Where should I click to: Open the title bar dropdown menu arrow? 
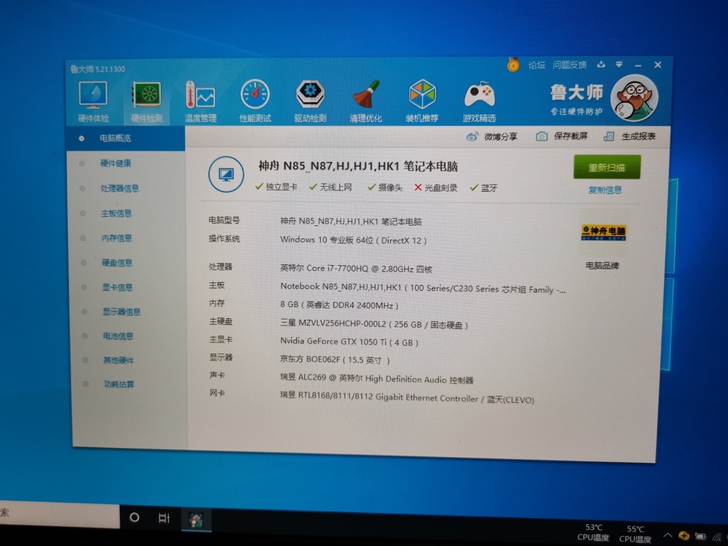pyautogui.click(x=619, y=65)
